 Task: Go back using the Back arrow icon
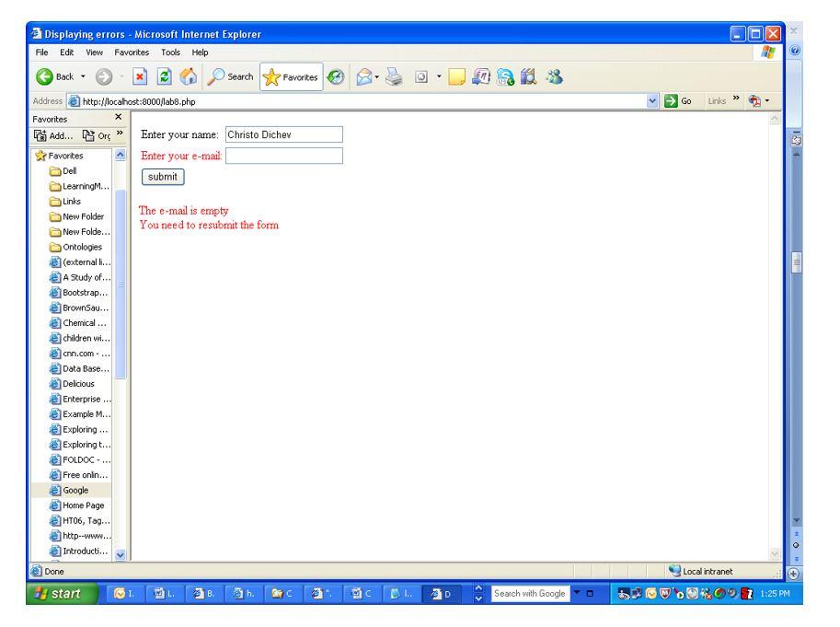44,77
